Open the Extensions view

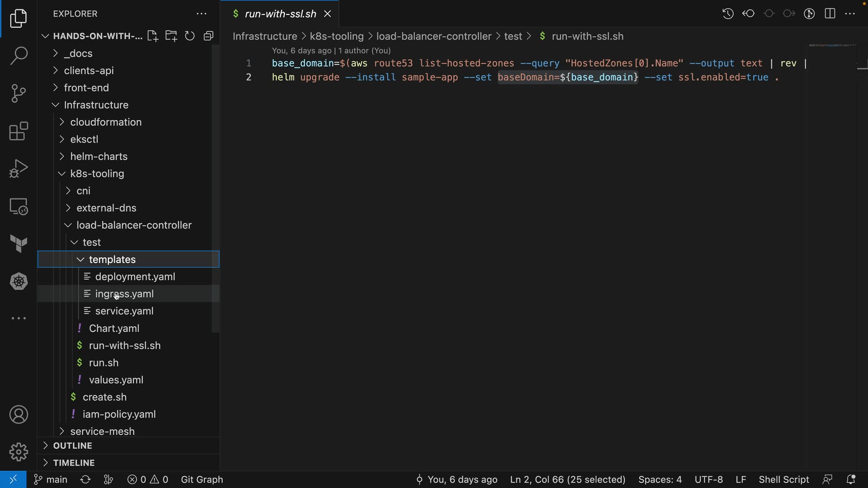tap(19, 131)
